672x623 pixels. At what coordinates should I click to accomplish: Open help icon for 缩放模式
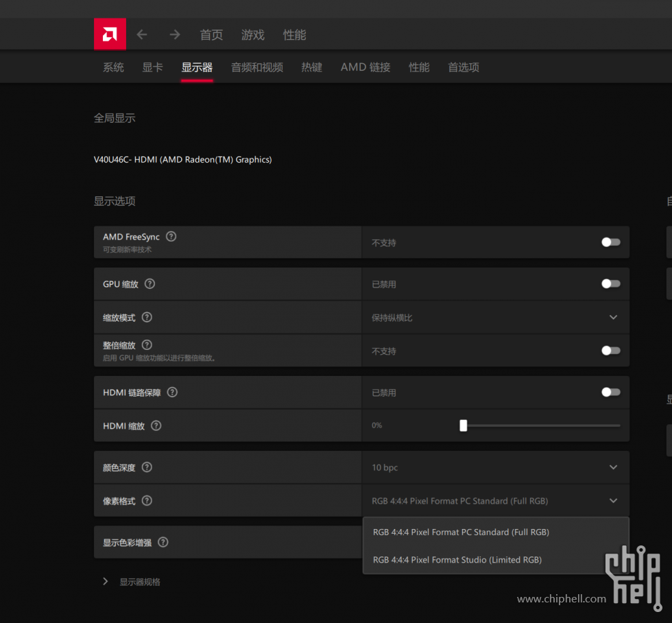[x=147, y=317]
